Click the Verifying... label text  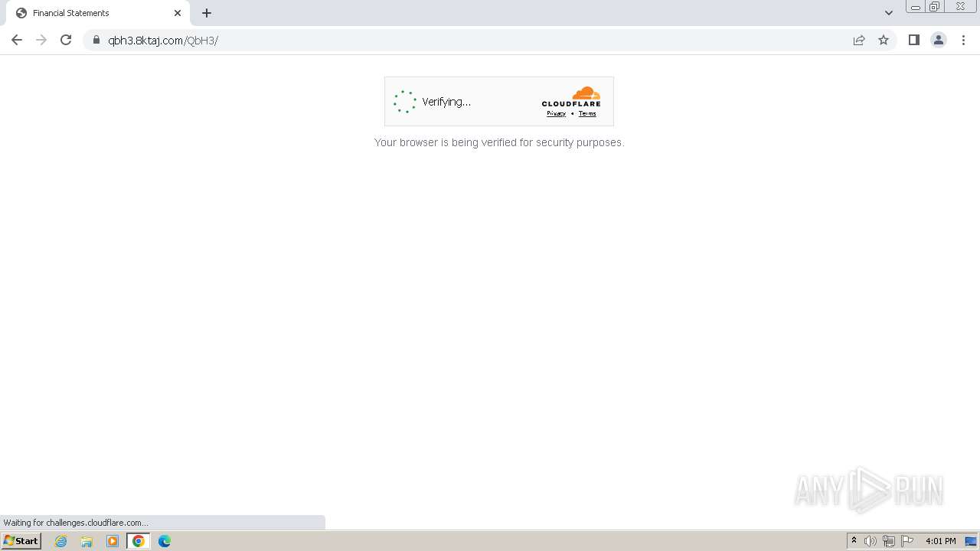pos(446,102)
